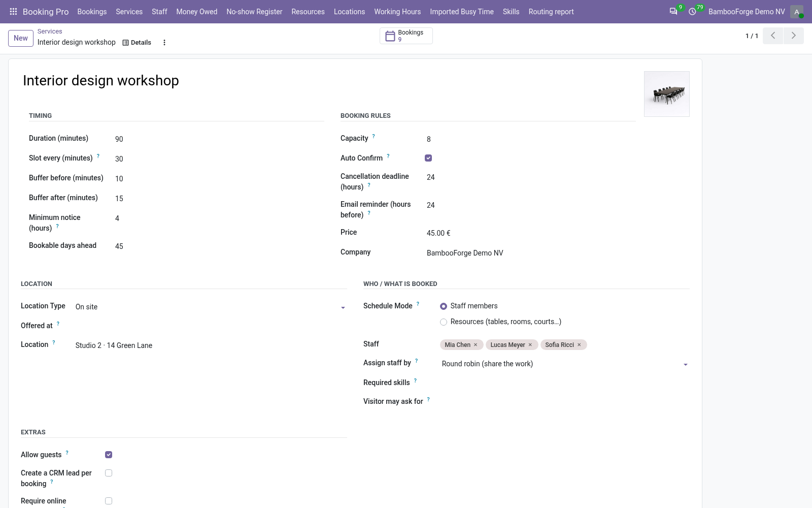Open the Money Owed menu
Viewport: 812px width, 508px height.
tap(196, 12)
